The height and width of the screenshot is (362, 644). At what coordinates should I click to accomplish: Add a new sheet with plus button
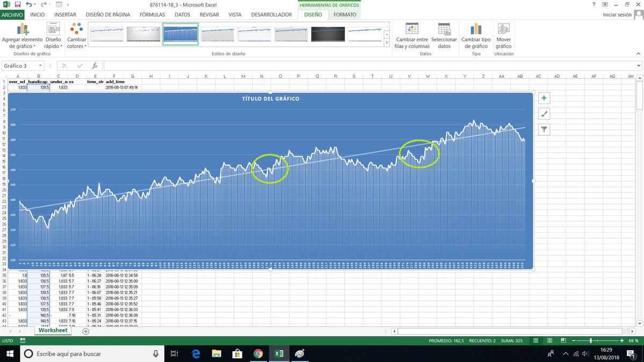[x=85, y=331]
